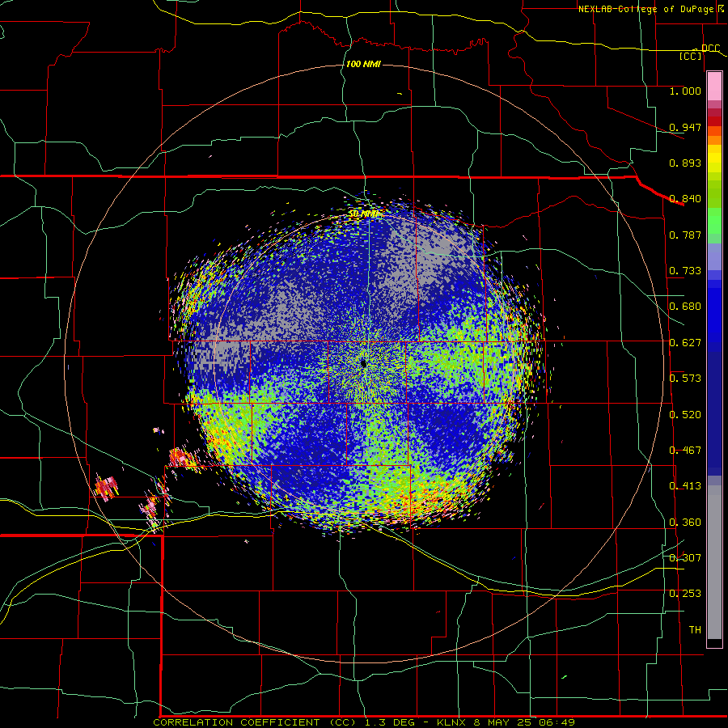Screen dimensions: 728x728
Task: Click the 50 NMI range ring label
Action: (363, 214)
